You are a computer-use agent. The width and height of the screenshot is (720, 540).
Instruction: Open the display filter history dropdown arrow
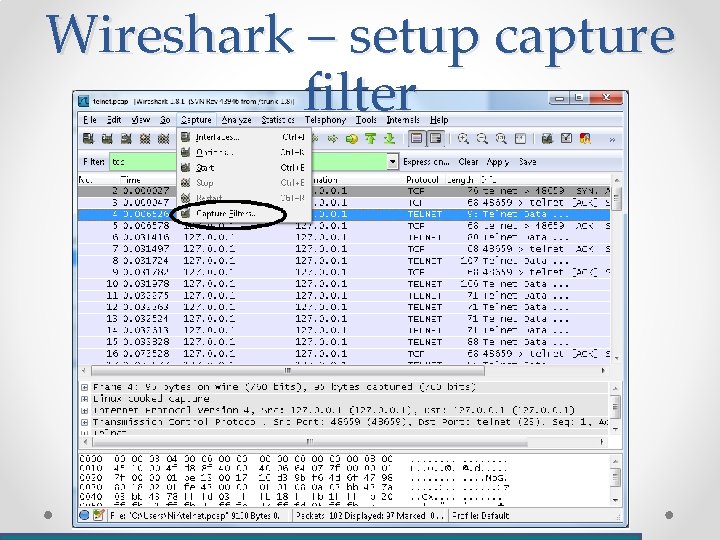click(x=393, y=162)
